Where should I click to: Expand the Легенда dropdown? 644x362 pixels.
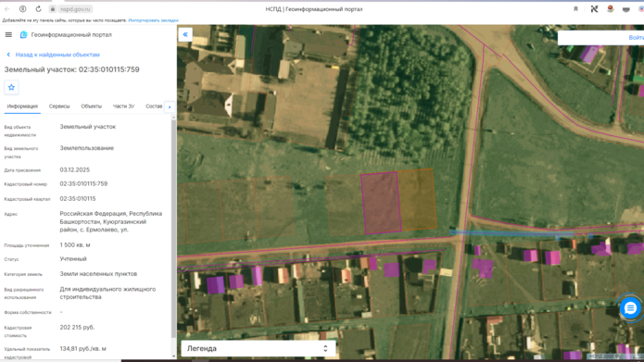[258, 348]
